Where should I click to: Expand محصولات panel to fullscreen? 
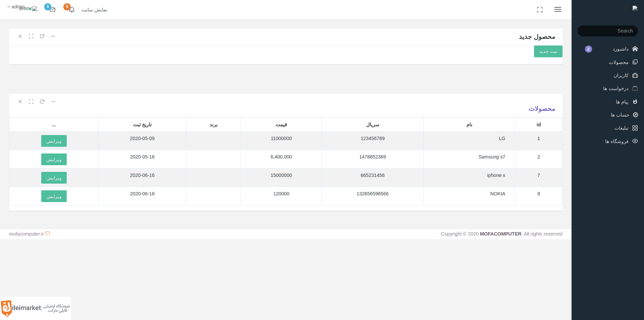(x=31, y=102)
